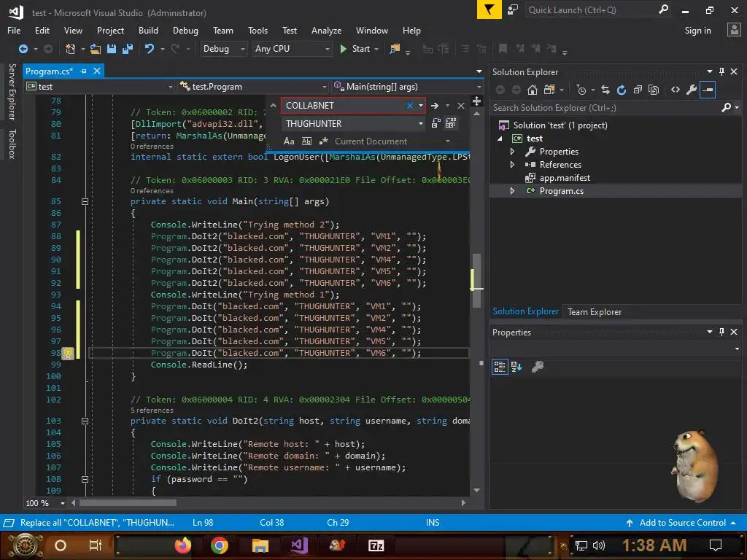Collapse the replace row with the chevron
This screenshot has width=747, height=560.
click(x=273, y=105)
